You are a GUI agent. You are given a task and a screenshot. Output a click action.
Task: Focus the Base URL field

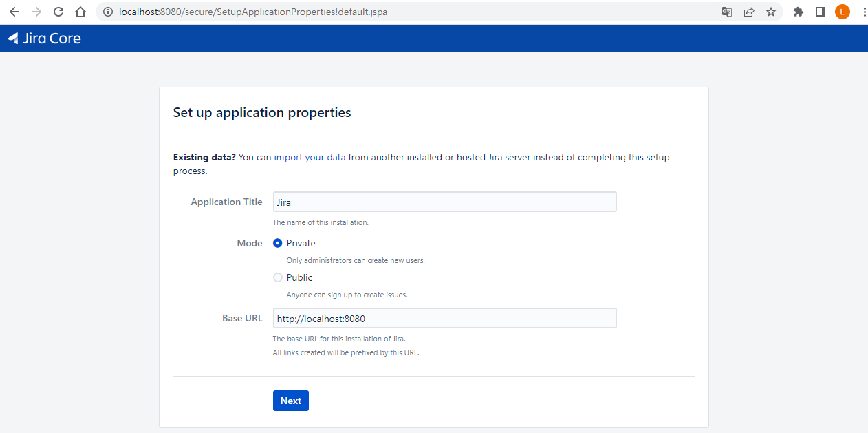tap(444, 318)
